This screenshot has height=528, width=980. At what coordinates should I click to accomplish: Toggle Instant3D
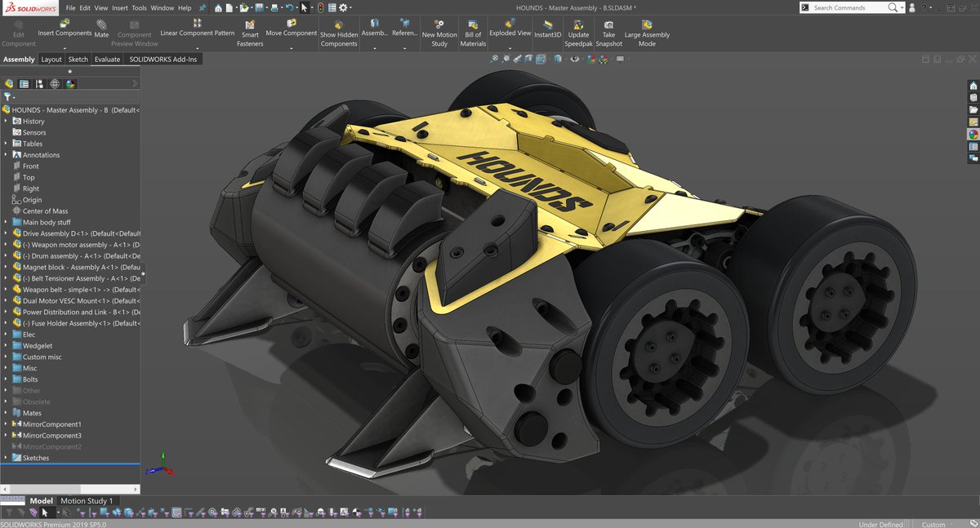(x=548, y=30)
